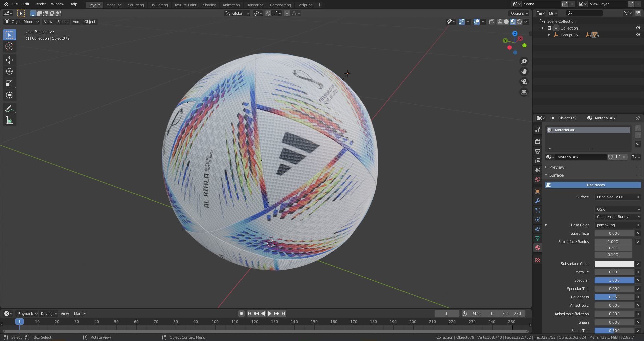The image size is (644, 341).
Task: Open the viewport shading options dropdown arrow
Action: click(526, 22)
